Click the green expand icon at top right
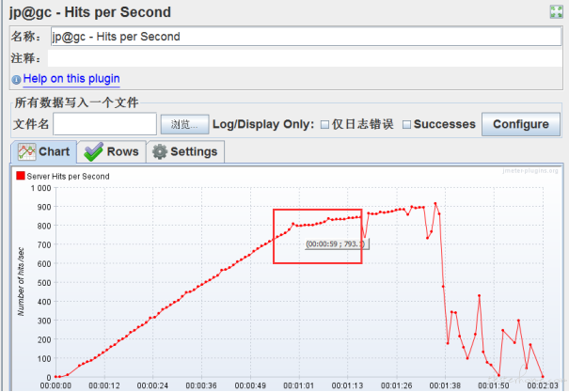 click(557, 11)
